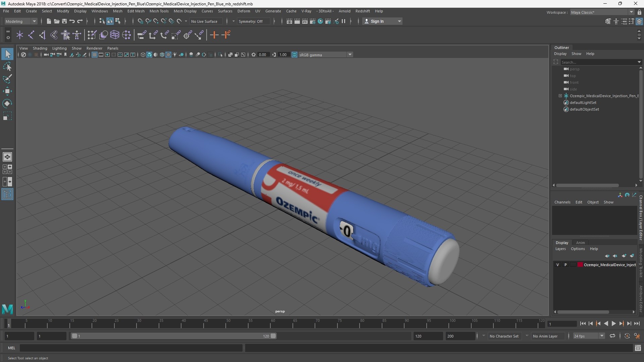
Task: Open the sRGB gamma view transform dropdown
Action: 325,55
